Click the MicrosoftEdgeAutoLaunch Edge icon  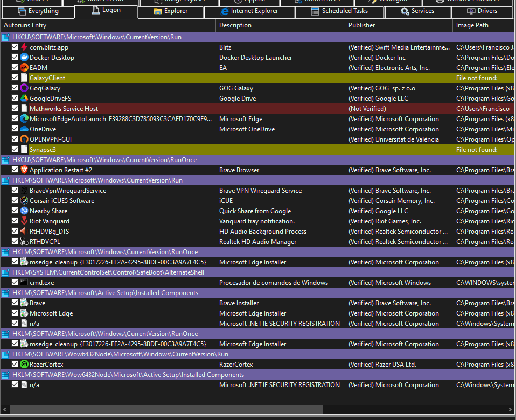(x=24, y=118)
